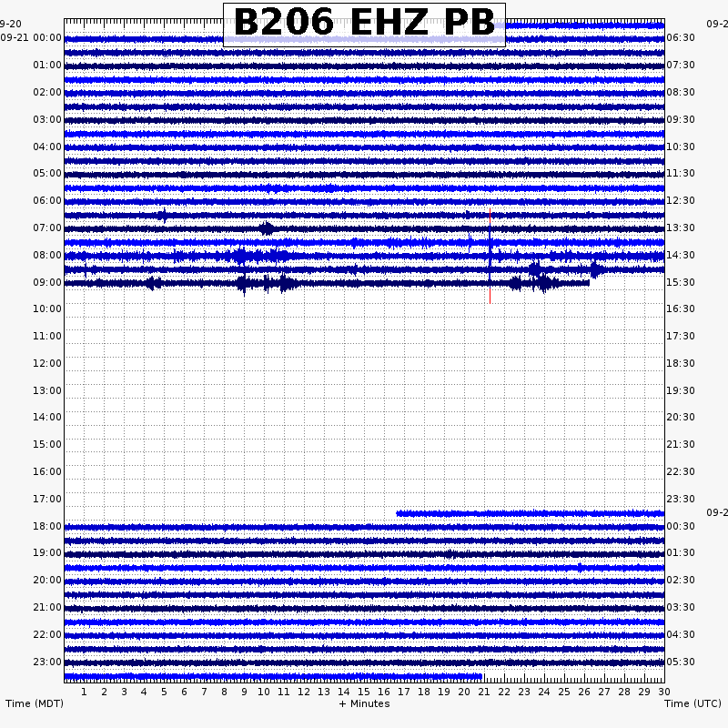
Task: Select the minute 18 axis tick label
Action: pos(424,692)
